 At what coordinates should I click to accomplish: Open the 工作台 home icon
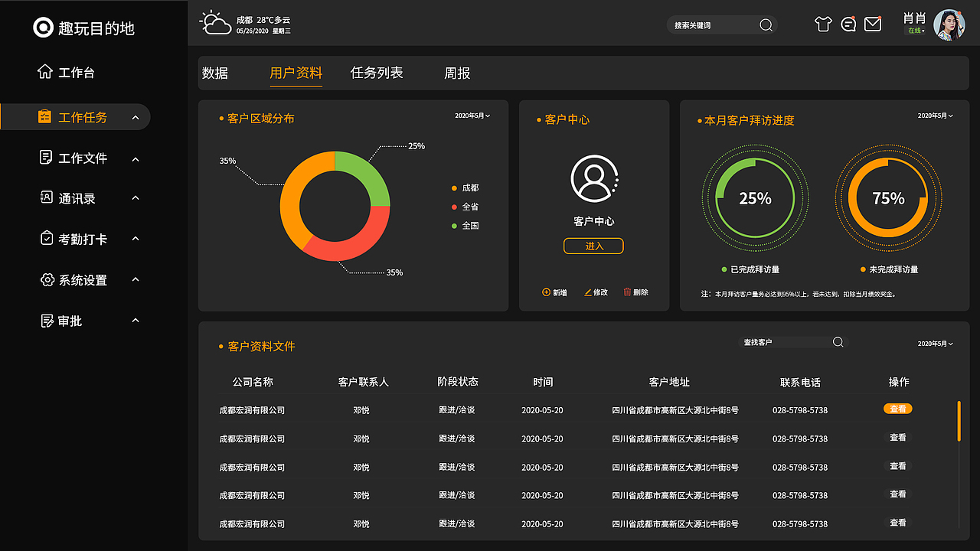click(x=45, y=72)
